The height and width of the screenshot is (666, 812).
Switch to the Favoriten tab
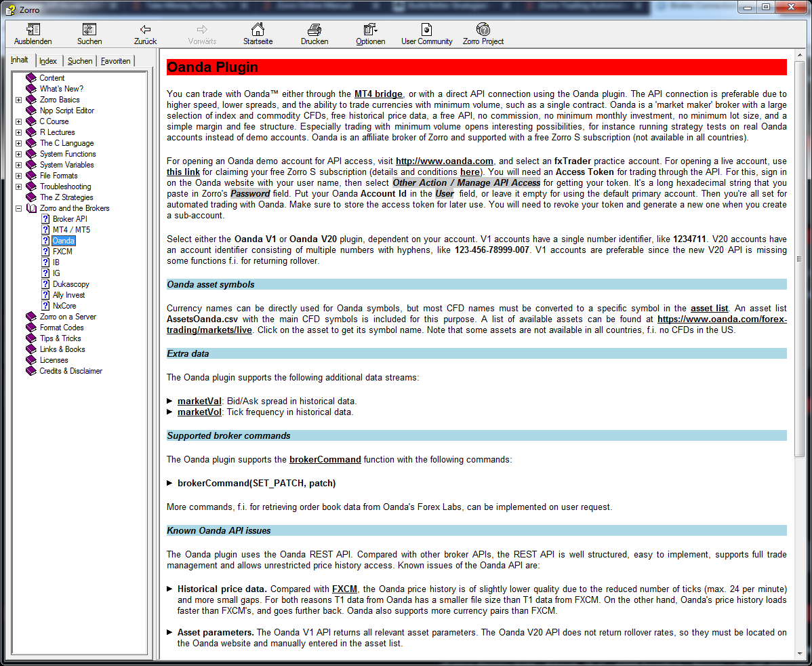[115, 61]
